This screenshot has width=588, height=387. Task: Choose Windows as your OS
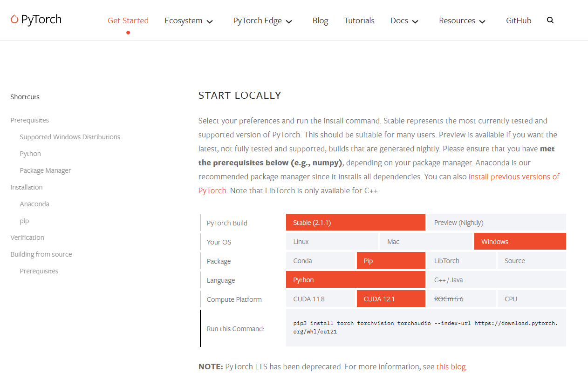tap(520, 241)
